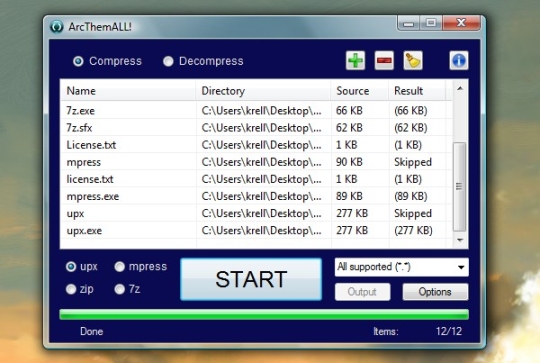Click the Done status text
Viewport: 540px width, 363px height.
[x=92, y=332]
